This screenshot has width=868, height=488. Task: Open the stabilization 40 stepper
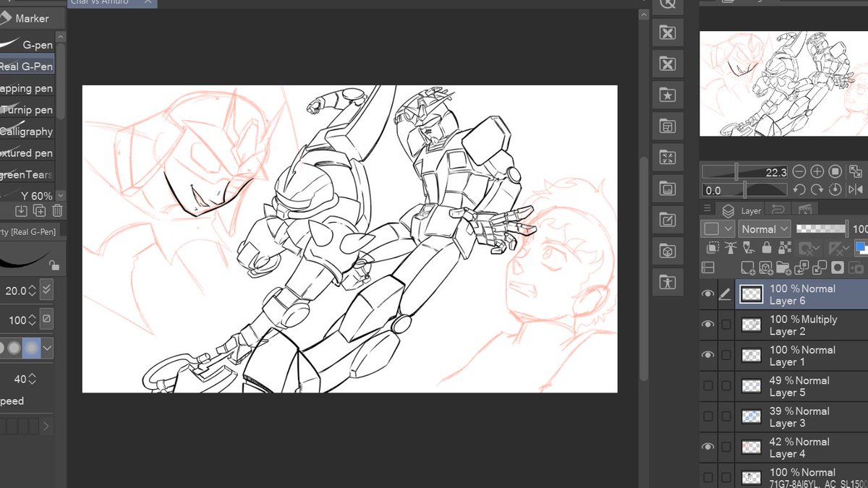click(x=32, y=379)
